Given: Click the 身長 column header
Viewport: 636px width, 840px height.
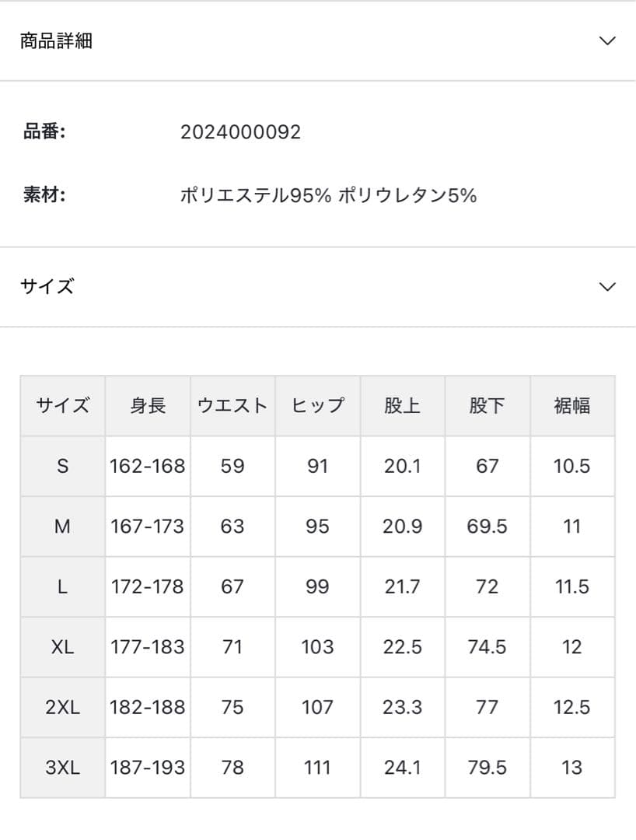Looking at the screenshot, I should click(147, 405).
